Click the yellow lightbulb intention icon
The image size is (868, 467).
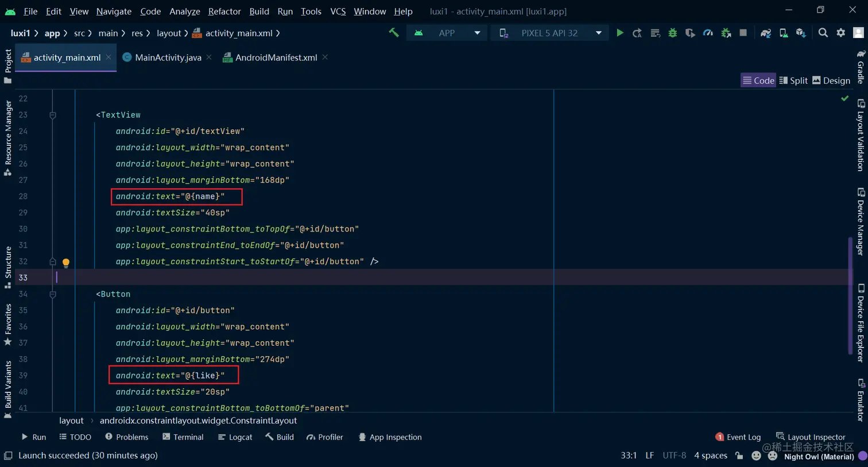click(66, 263)
